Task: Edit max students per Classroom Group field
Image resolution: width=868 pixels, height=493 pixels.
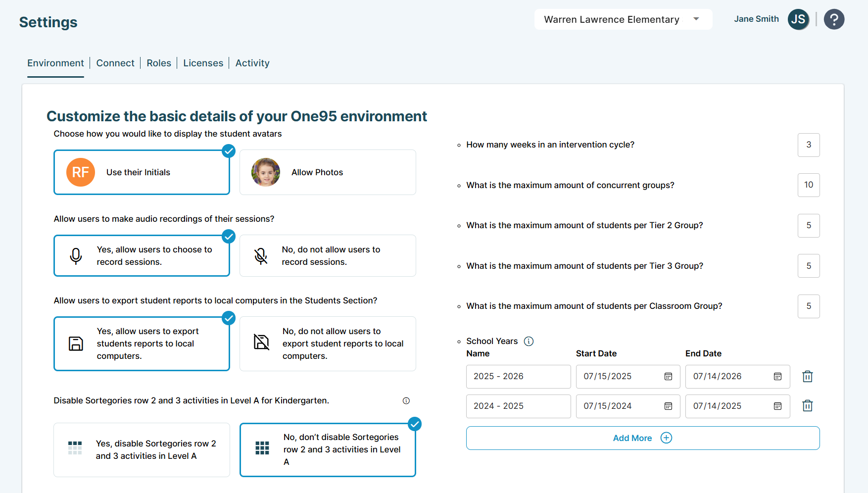Action: pos(809,306)
